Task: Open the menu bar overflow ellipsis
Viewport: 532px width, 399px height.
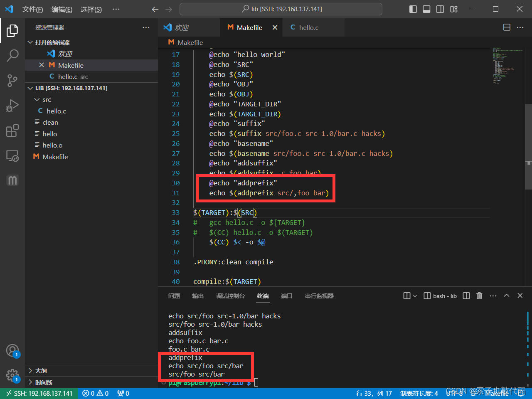Action: point(116,9)
